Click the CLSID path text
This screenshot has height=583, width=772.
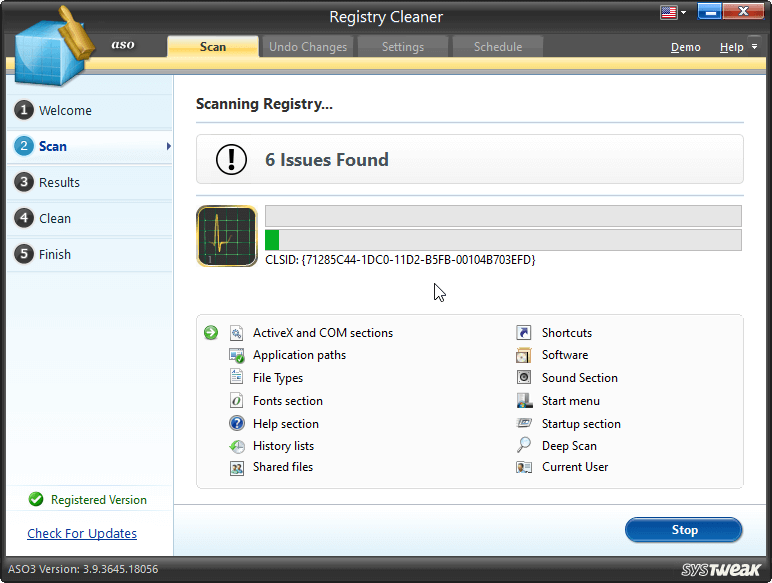click(400, 259)
